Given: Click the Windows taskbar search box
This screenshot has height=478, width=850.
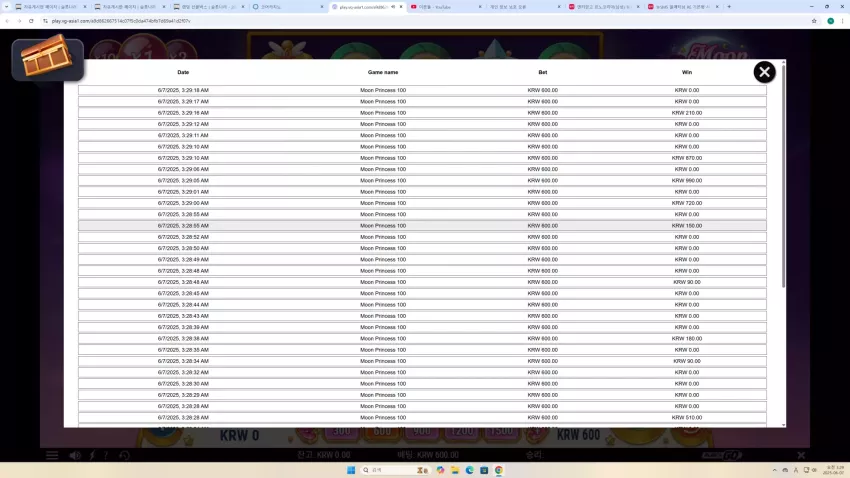Looking at the screenshot, I should pyautogui.click(x=395, y=470).
